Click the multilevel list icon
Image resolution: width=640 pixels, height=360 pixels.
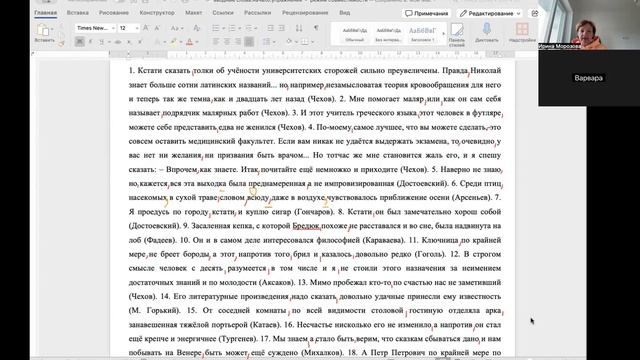[x=248, y=28]
